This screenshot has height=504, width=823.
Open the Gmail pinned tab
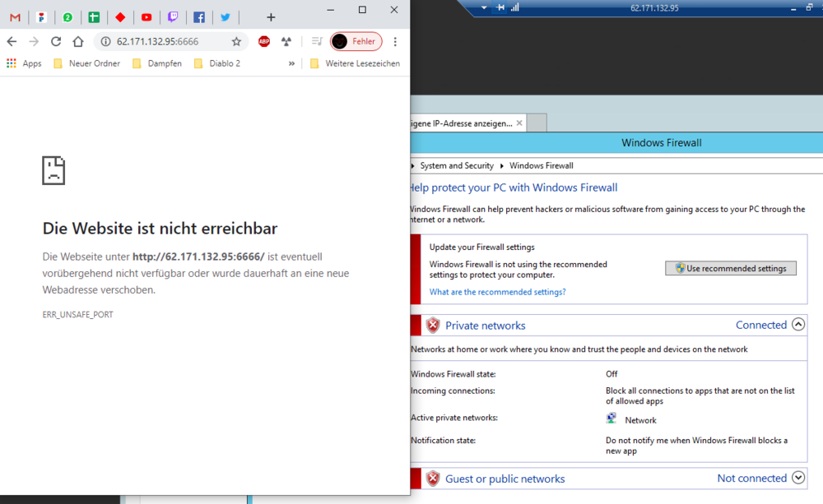[x=15, y=17]
